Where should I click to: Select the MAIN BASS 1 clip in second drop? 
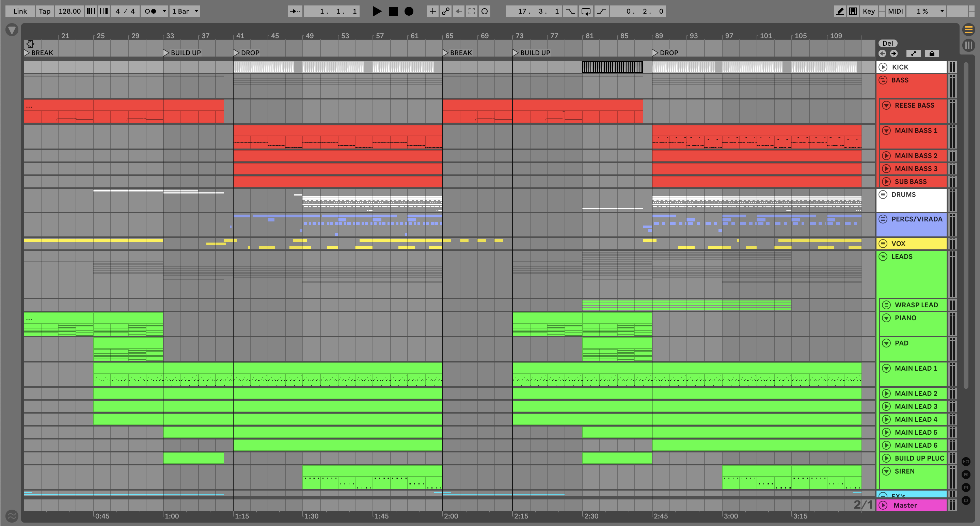point(757,137)
